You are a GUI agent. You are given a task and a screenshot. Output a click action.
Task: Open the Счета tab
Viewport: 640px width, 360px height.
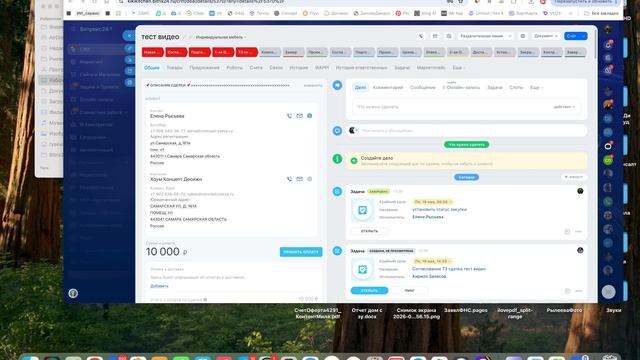256,68
